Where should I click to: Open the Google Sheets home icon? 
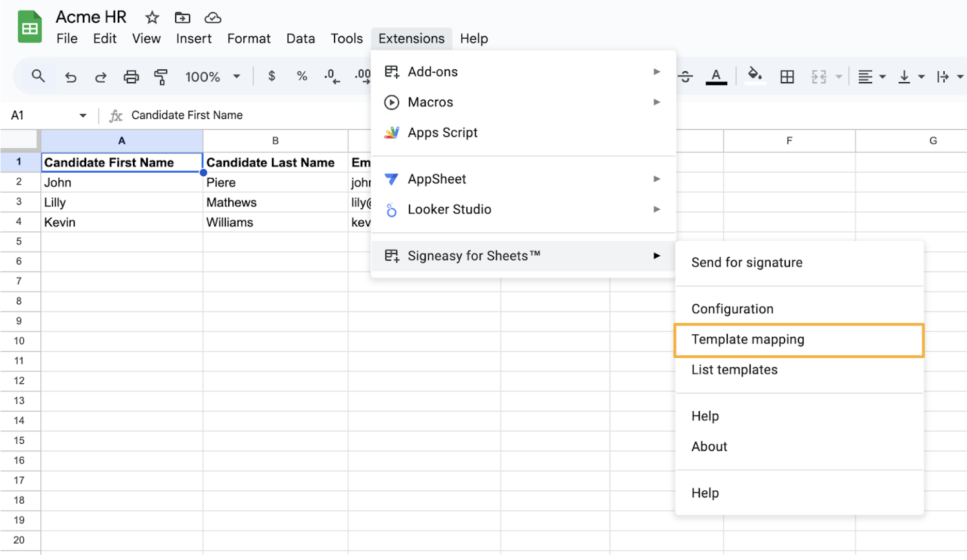29,27
